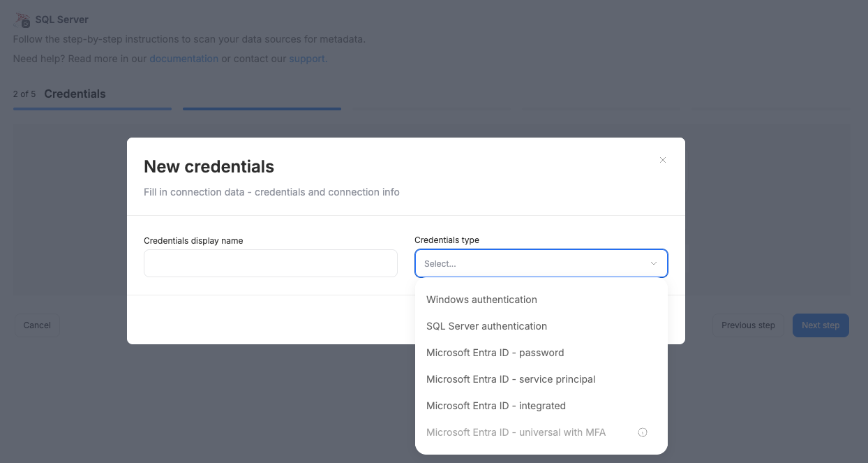
Task: Focus the Credentials display name field
Action: 271,263
